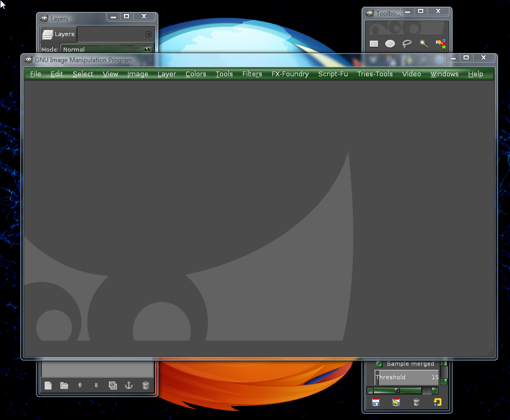Open the Video menu
Screen dimensions: 510x420
pos(411,74)
